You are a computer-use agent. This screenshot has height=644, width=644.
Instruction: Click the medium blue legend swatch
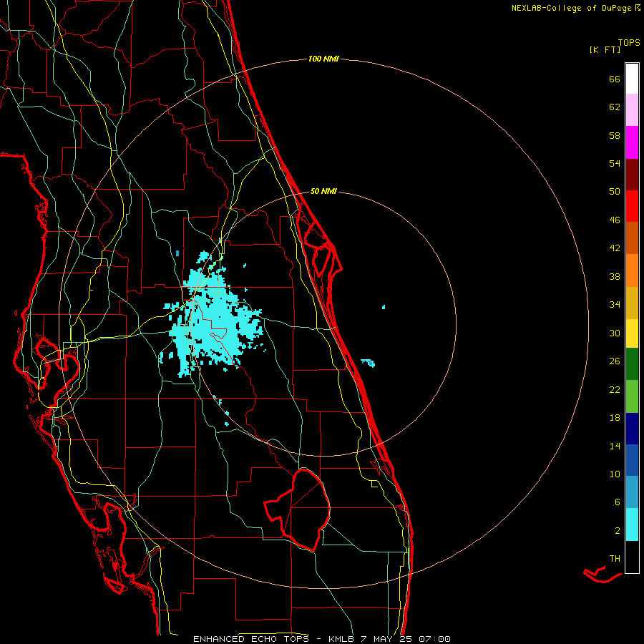pos(632,460)
